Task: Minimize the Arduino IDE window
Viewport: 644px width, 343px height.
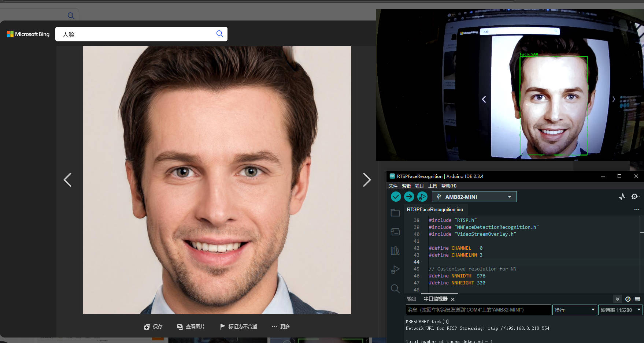Action: 603,176
